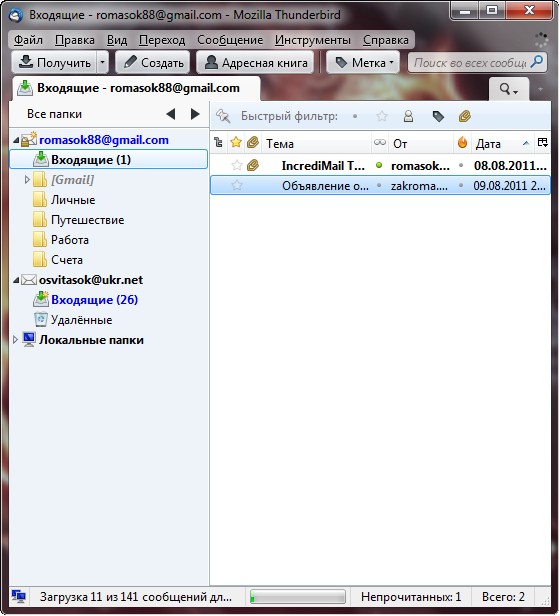The image size is (560, 616).
Task: Open the Получить dropdown arrow
Action: (x=103, y=62)
